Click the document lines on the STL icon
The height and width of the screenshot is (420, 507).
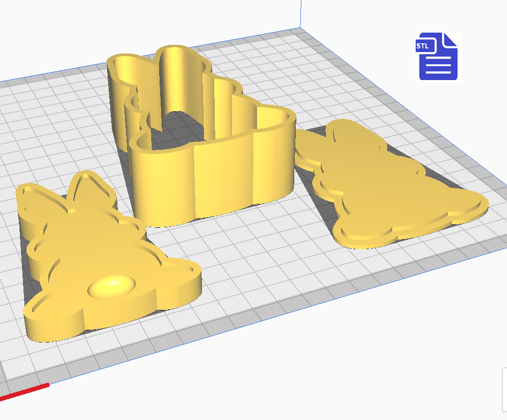point(438,65)
